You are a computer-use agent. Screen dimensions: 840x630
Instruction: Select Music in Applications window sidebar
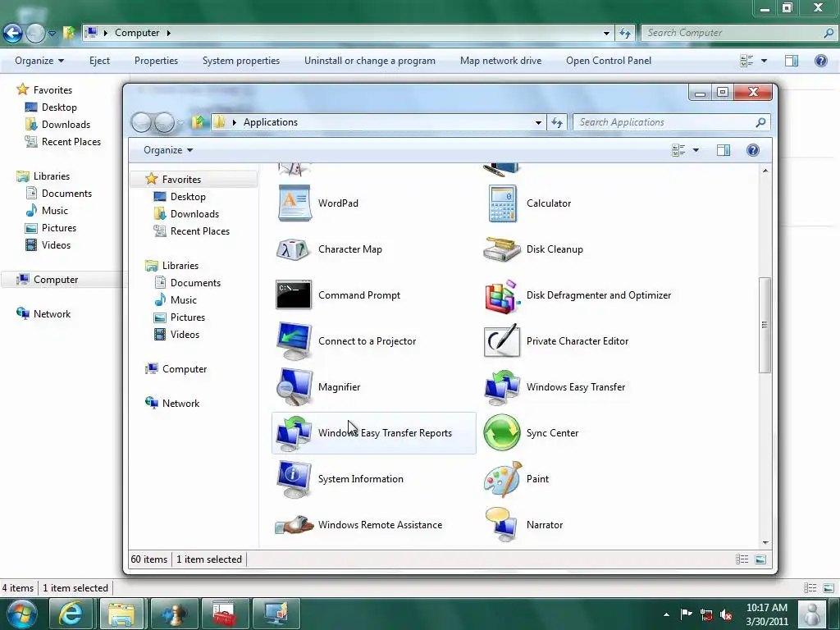[x=183, y=300]
